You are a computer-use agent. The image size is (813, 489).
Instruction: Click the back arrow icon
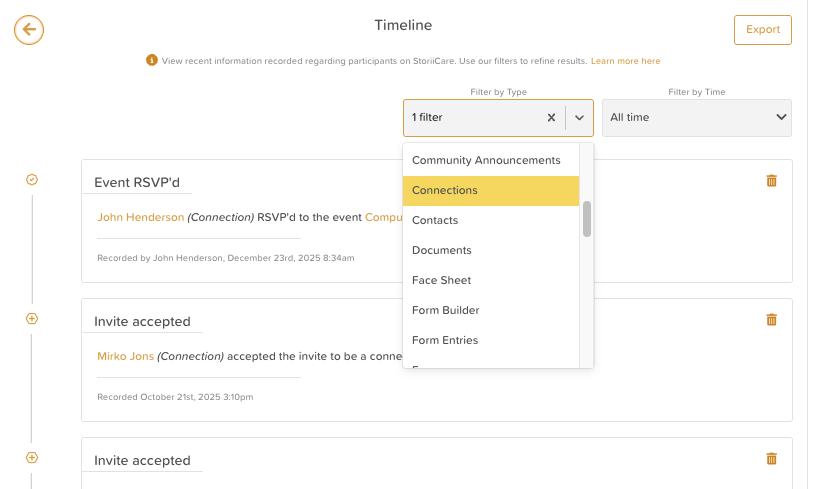[29, 30]
